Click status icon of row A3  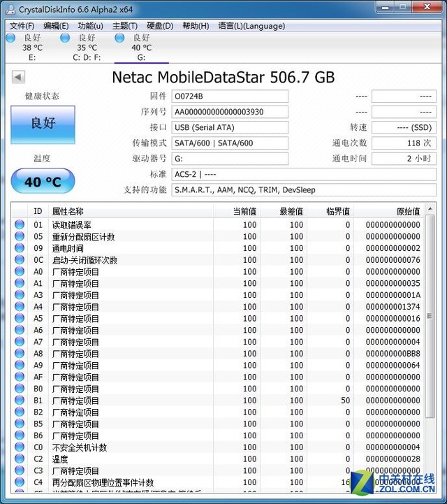pos(20,295)
